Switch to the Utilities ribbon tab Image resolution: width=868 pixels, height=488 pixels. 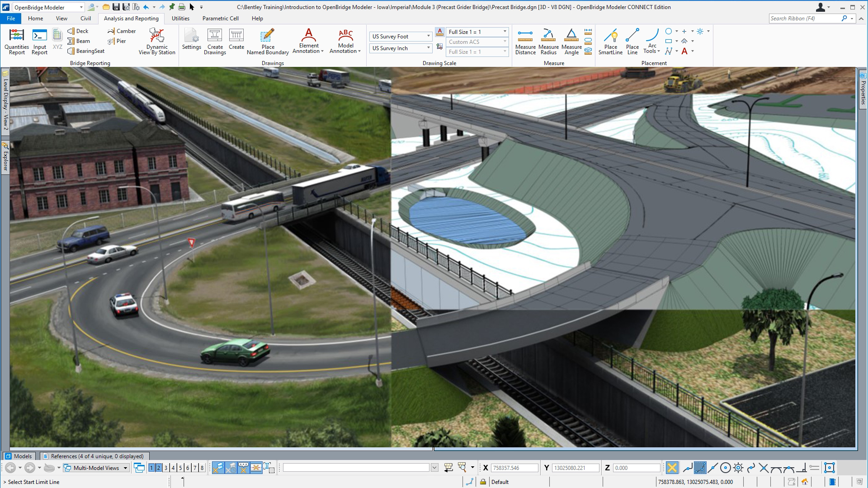click(x=180, y=19)
